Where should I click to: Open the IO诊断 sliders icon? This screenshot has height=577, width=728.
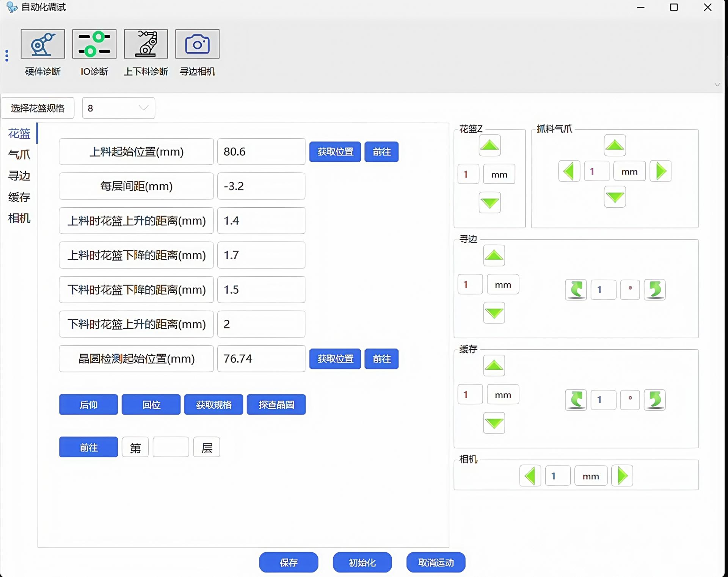pyautogui.click(x=94, y=44)
